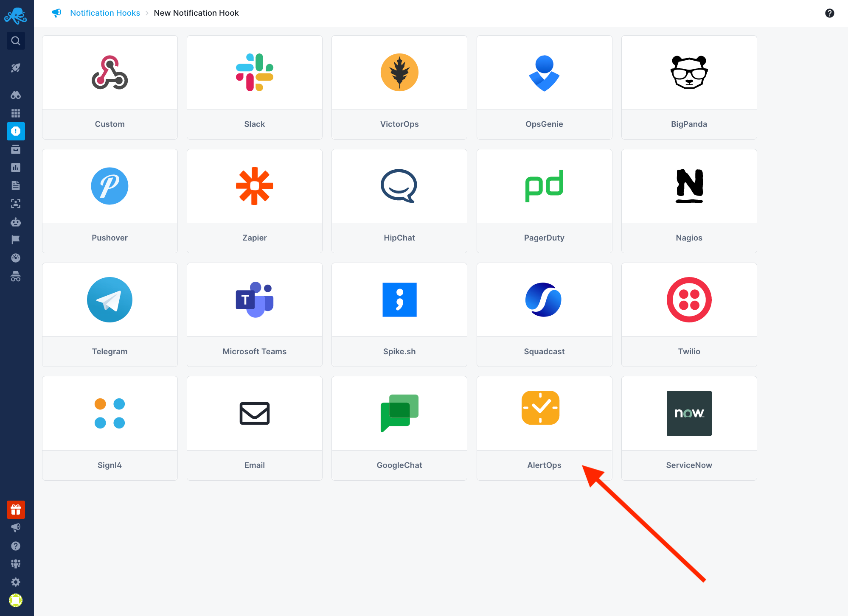
Task: Click the Custom label
Action: 110,124
